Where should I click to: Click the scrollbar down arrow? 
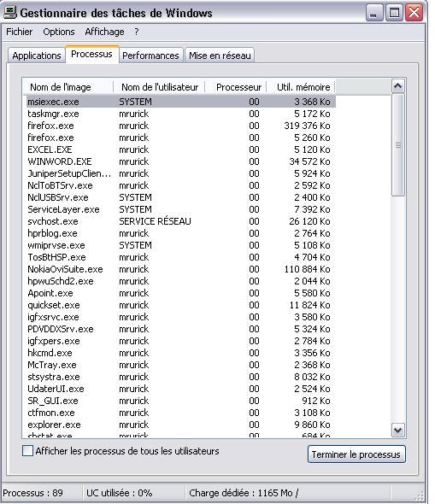[397, 430]
